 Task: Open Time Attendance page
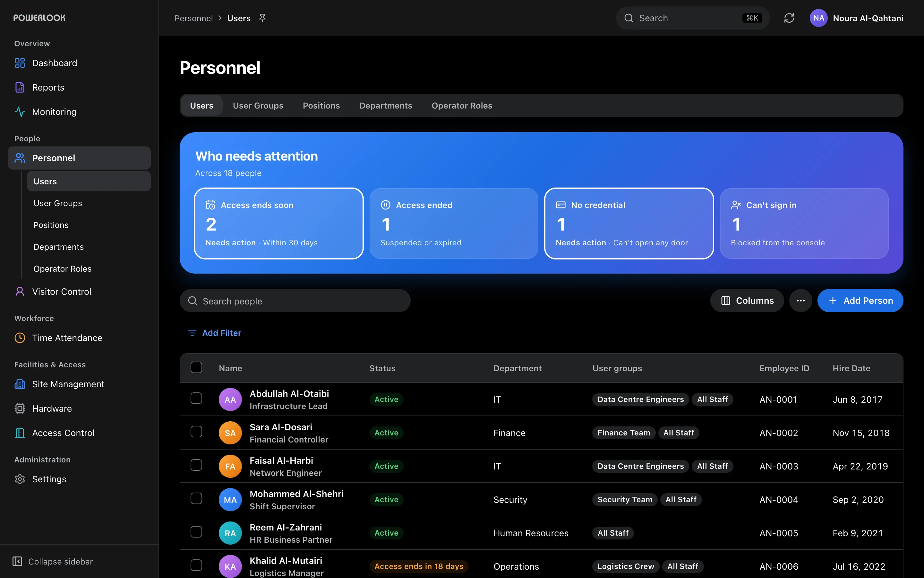[x=79, y=338]
